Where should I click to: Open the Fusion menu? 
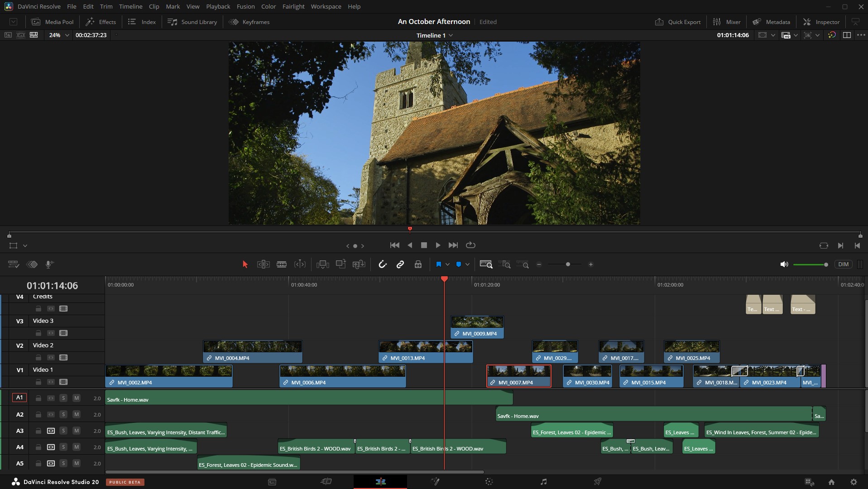tap(245, 6)
